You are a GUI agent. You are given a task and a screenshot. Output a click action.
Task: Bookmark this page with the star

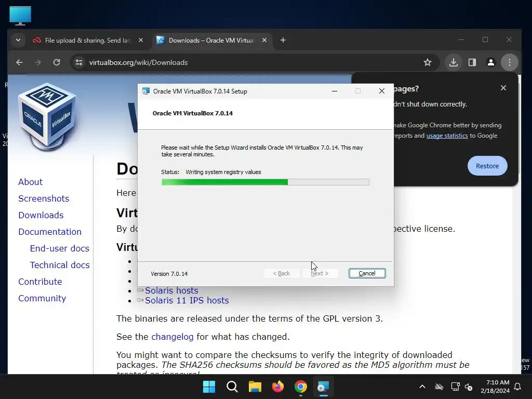click(428, 62)
